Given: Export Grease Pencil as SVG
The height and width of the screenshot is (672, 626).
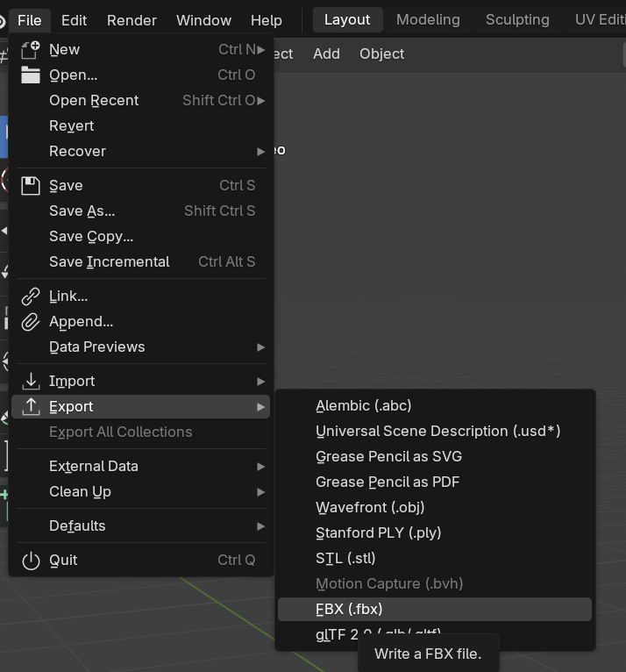Looking at the screenshot, I should click(435, 456).
